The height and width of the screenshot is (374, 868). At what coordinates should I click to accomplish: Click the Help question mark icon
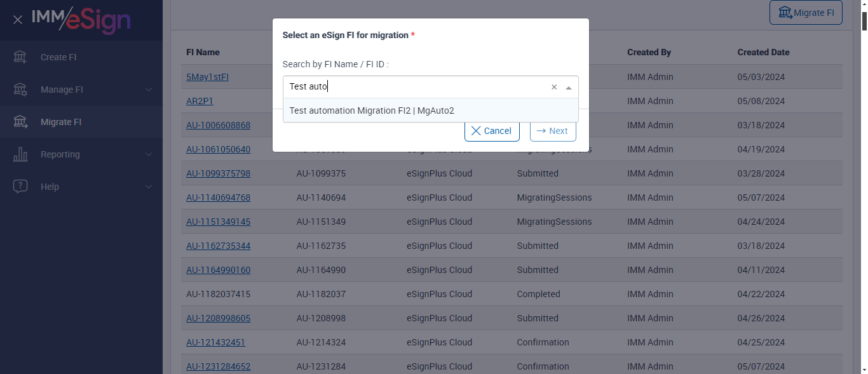tap(20, 187)
